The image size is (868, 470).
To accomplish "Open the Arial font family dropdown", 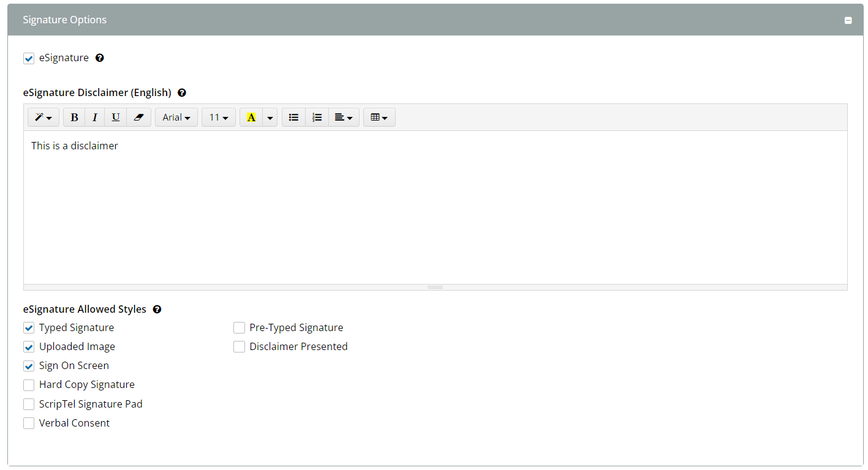I will 176,117.
